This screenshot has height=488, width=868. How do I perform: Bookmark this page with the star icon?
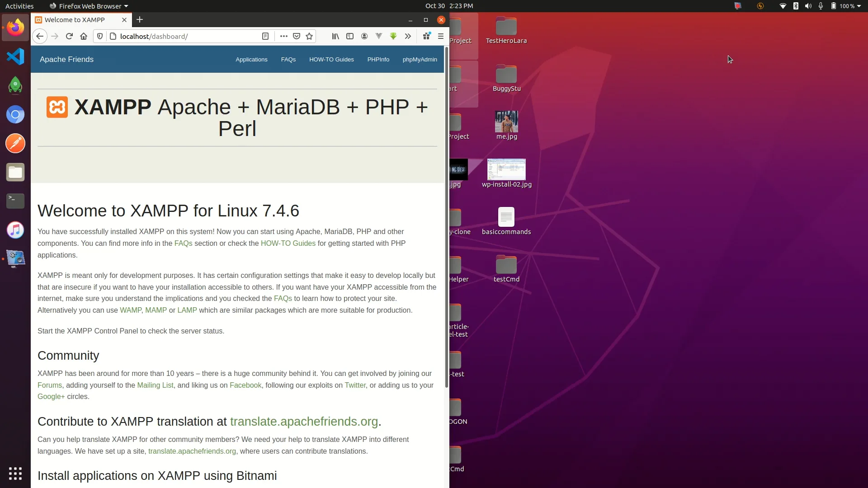pos(309,36)
